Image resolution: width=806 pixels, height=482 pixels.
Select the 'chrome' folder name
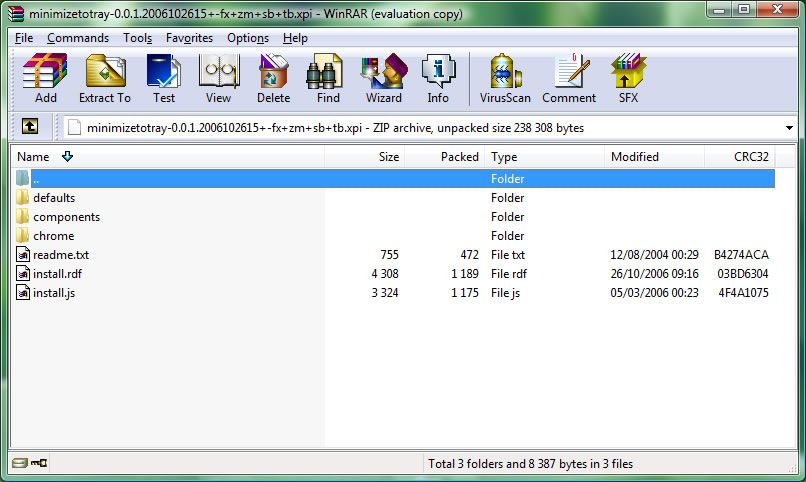click(x=53, y=236)
